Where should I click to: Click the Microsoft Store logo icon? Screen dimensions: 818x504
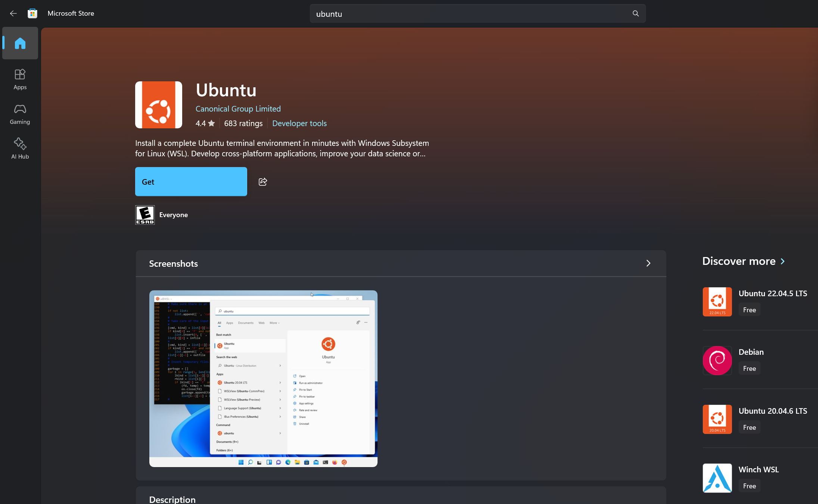32,13
